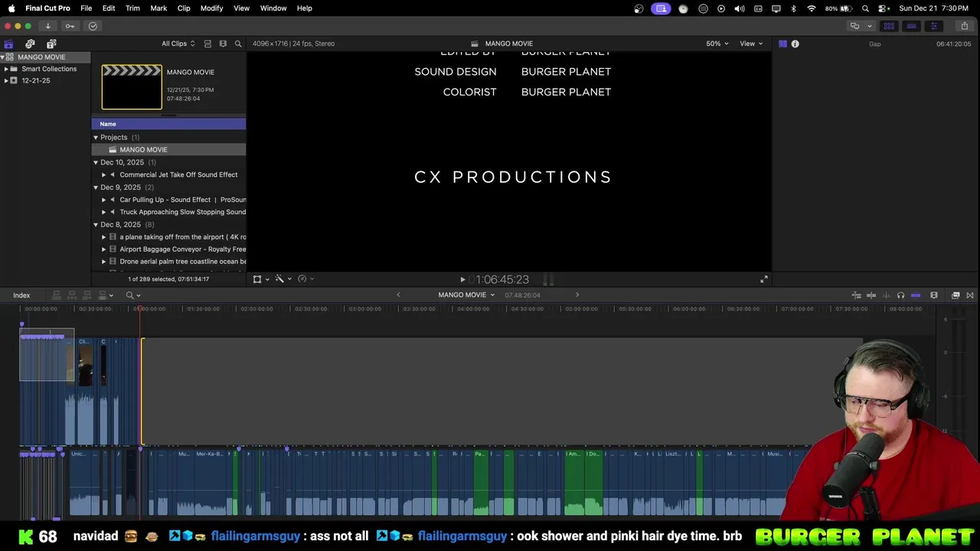Toggle the Browser panel visibility button

[889, 26]
